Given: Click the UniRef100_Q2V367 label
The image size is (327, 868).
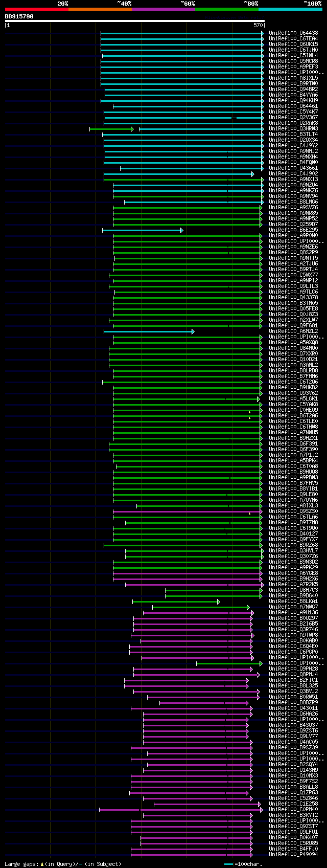Looking at the screenshot, I should (293, 117).
